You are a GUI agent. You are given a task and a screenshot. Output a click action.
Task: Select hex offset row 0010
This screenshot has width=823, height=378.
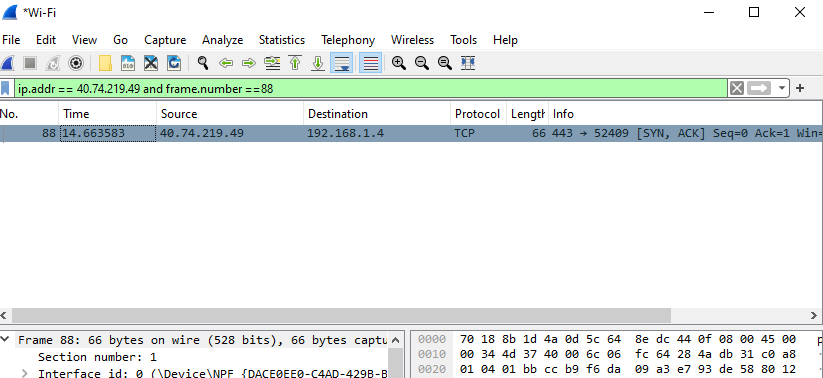tap(431, 354)
